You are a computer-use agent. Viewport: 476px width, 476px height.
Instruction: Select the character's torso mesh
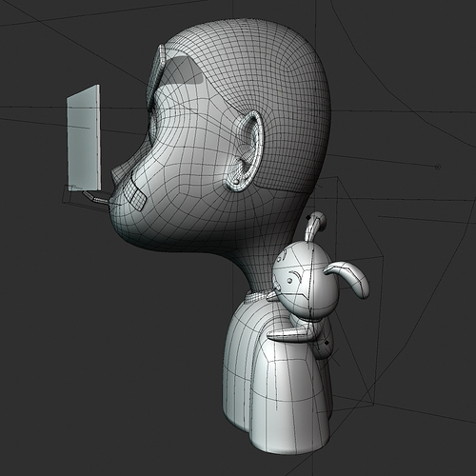pyautogui.click(x=276, y=374)
